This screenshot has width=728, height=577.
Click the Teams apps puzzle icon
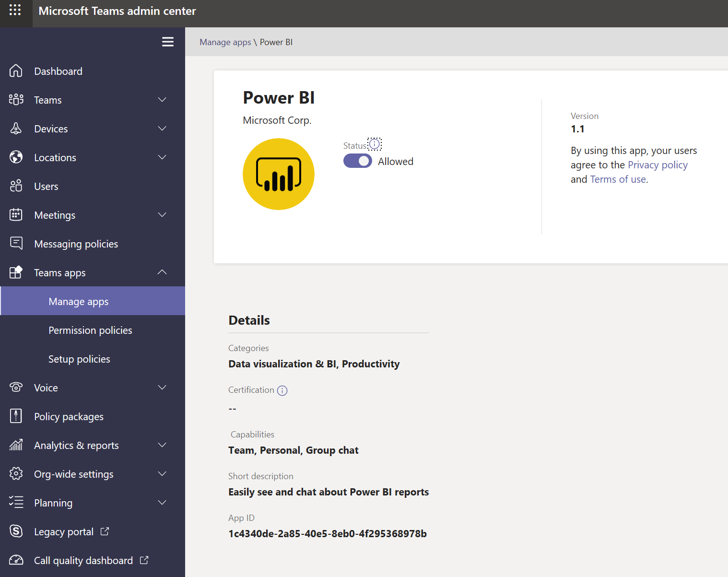(x=16, y=272)
